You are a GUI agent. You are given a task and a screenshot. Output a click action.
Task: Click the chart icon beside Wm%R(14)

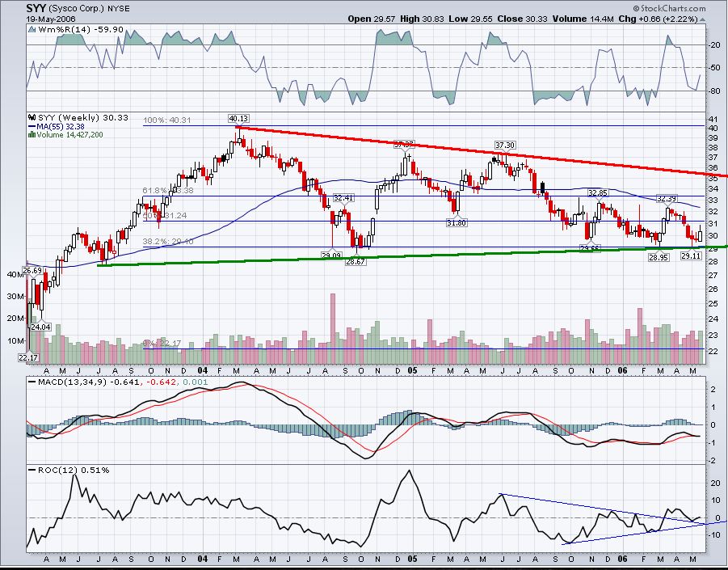pos(32,30)
